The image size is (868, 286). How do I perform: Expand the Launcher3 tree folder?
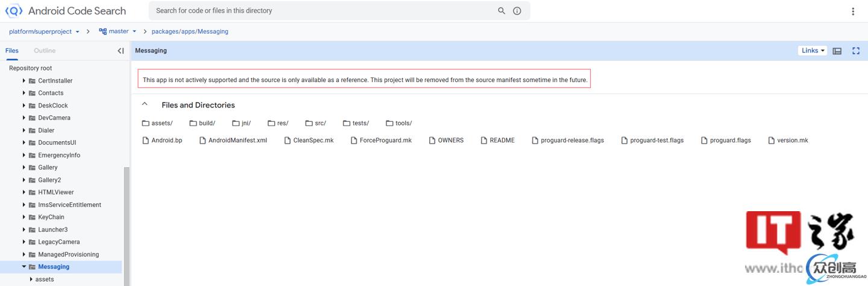tap(24, 229)
